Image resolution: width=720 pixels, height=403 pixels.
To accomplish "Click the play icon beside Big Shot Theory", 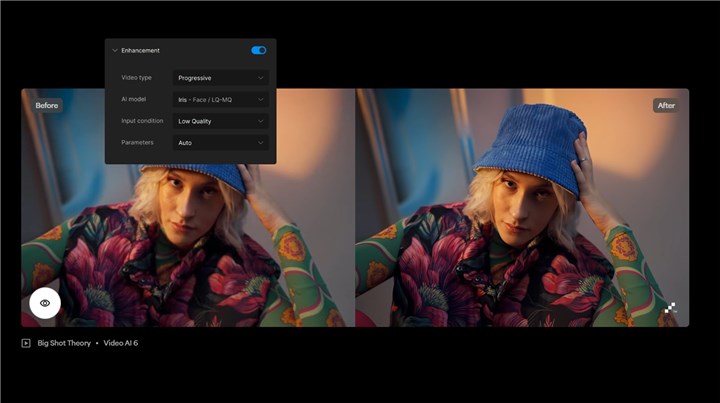I will (x=26, y=343).
